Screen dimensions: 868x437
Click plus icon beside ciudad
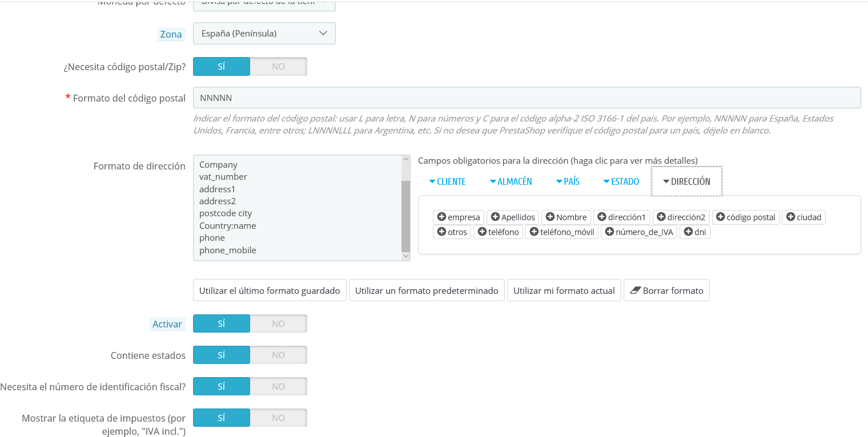(x=791, y=217)
